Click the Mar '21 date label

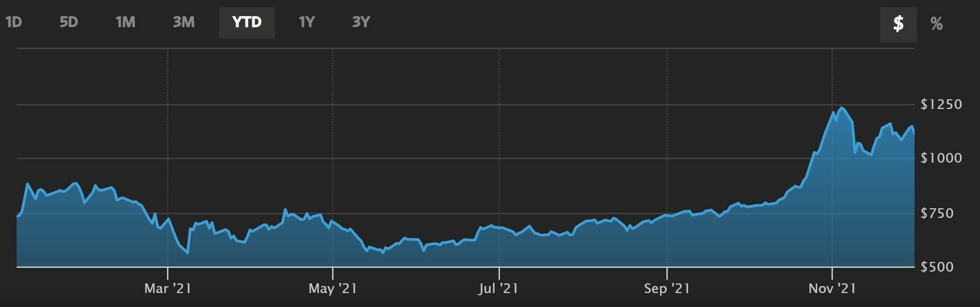[168, 289]
